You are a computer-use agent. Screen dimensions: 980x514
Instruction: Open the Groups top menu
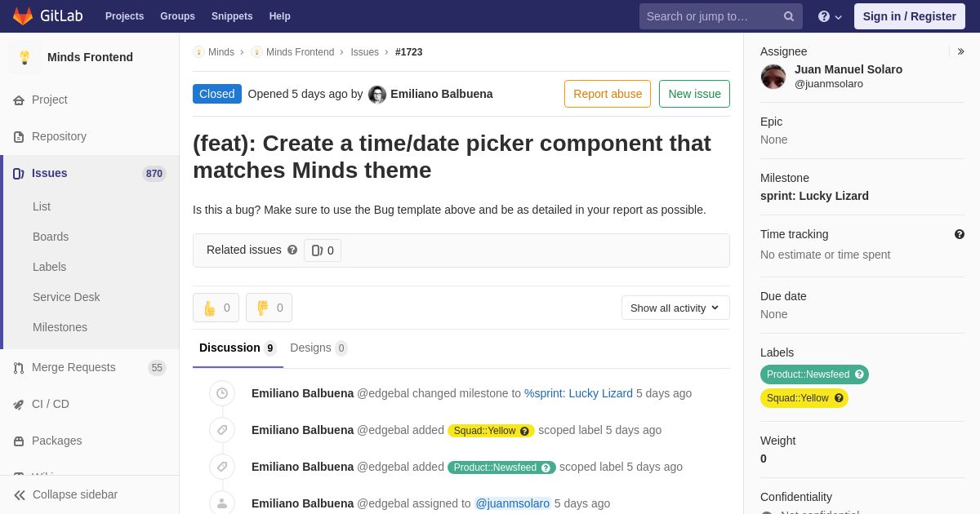click(177, 16)
